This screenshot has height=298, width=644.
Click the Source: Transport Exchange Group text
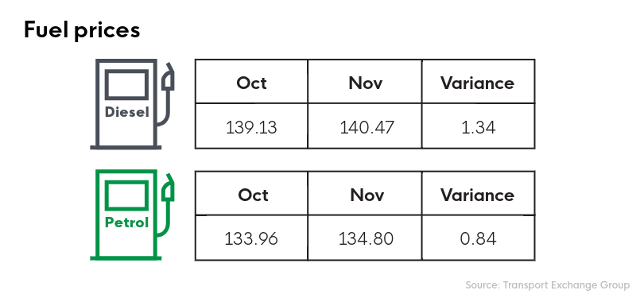[548, 284]
